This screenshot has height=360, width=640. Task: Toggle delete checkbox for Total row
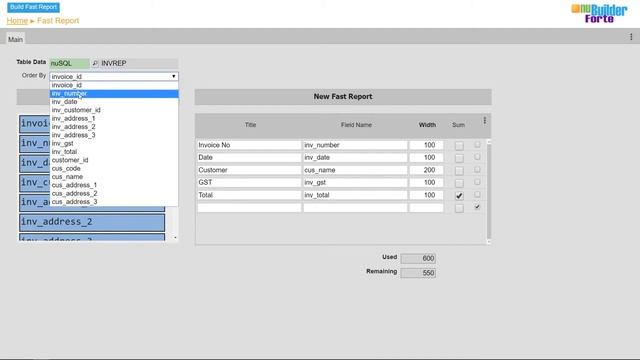tap(477, 195)
